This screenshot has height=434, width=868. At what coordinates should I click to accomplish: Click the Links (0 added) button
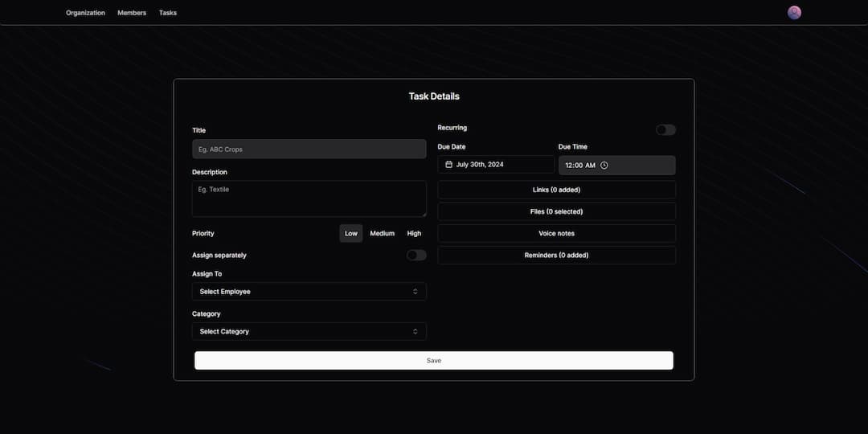coord(556,190)
